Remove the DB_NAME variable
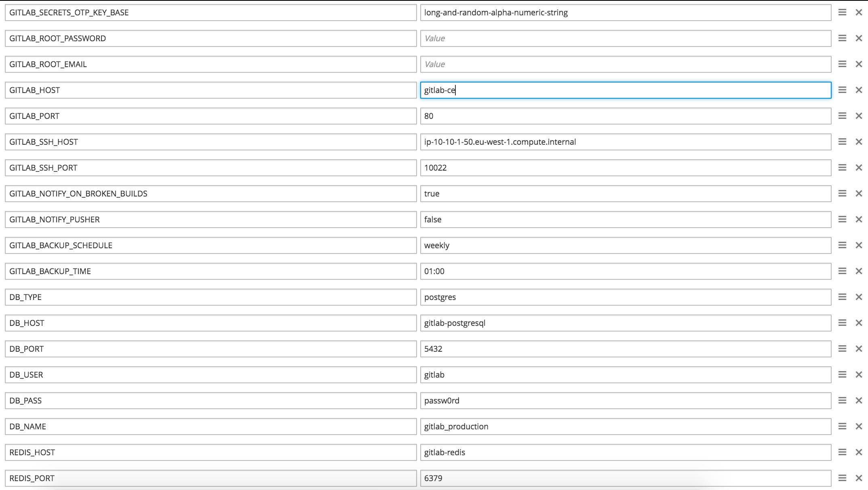868x490 pixels. click(859, 427)
